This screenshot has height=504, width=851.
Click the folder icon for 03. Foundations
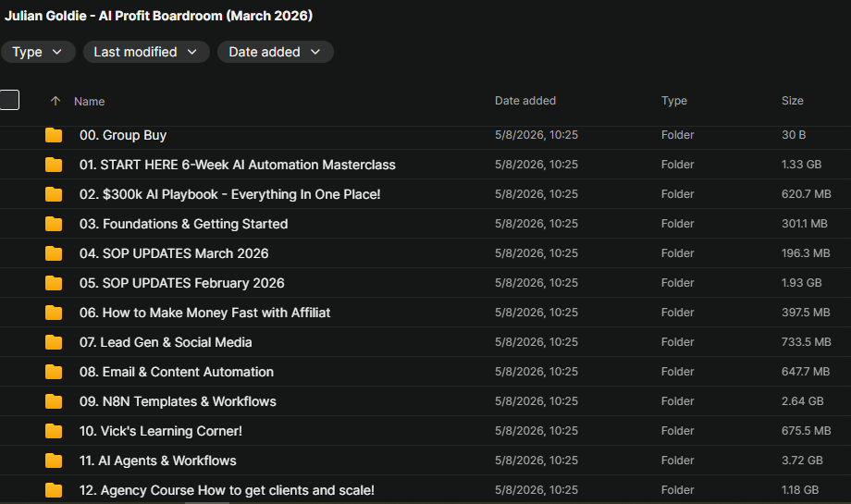coord(54,224)
